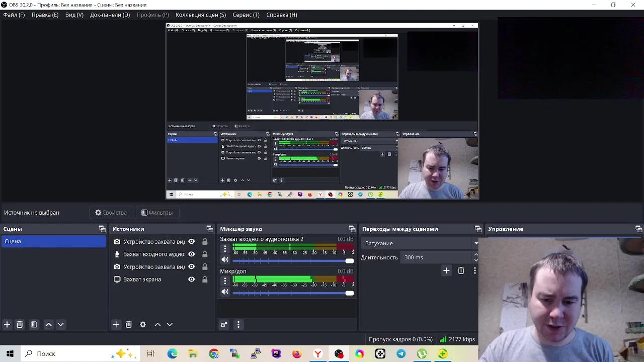Click the Фильтры button
The image size is (644, 362).
pyautogui.click(x=157, y=213)
